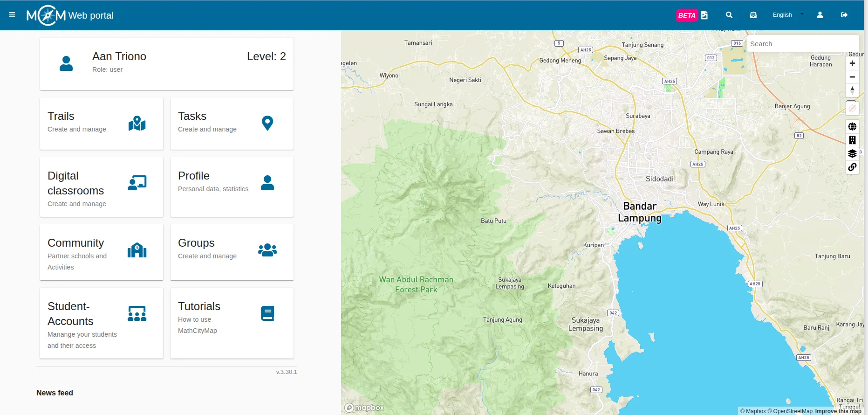Open Tasks via its location pin icon

(267, 123)
